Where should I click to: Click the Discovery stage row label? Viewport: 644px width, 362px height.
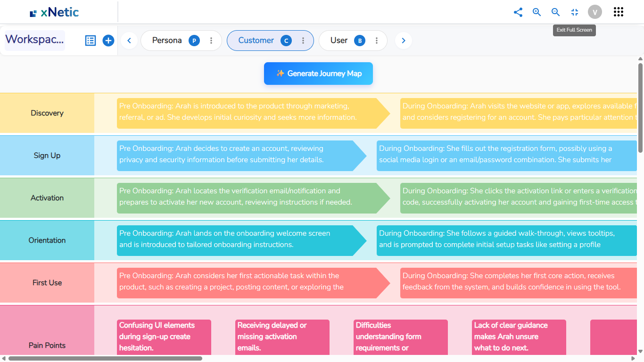(x=47, y=113)
